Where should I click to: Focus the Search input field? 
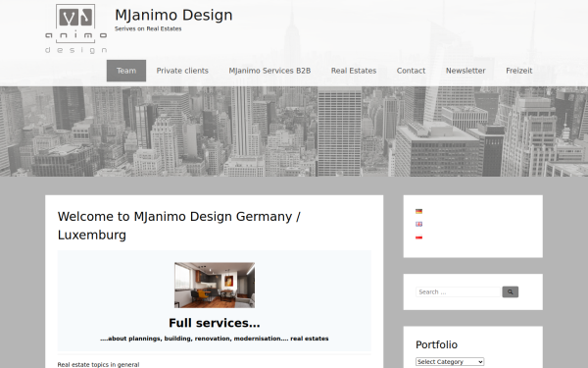458,291
